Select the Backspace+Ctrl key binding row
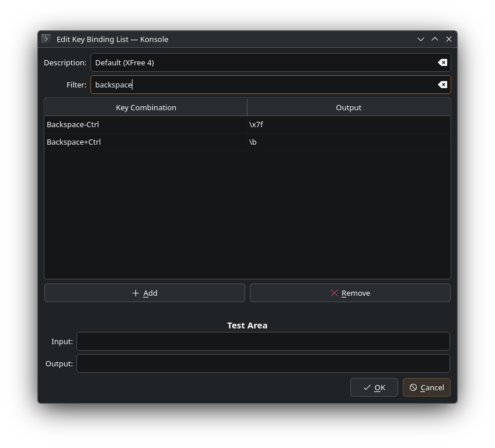 [146, 142]
